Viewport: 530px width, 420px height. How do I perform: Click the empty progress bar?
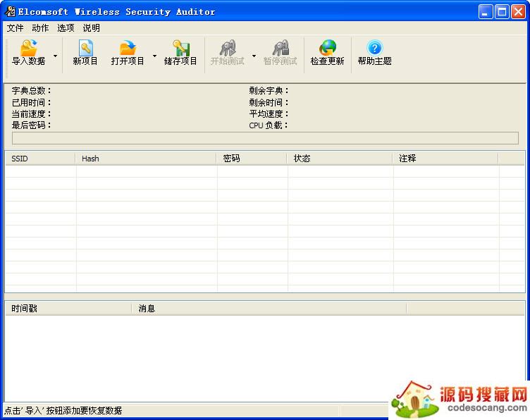pos(265,138)
